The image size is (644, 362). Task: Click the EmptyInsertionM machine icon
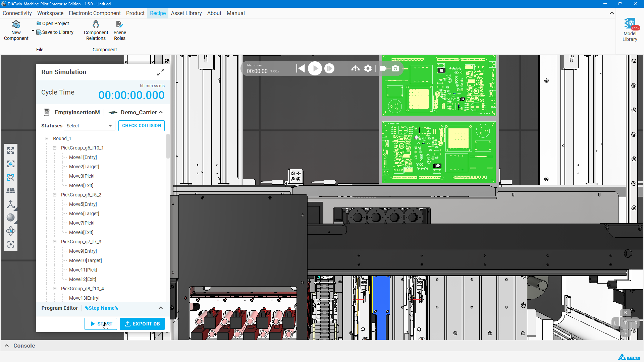coord(47,112)
